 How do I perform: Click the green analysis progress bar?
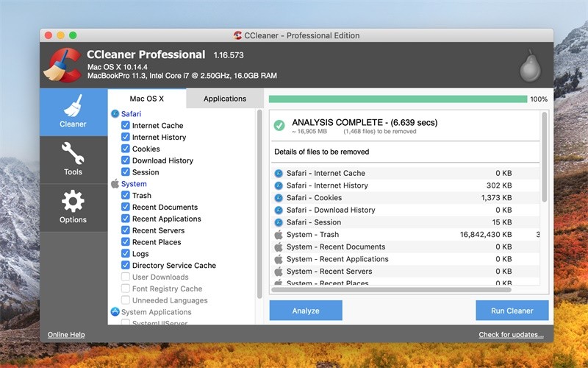tap(398, 99)
